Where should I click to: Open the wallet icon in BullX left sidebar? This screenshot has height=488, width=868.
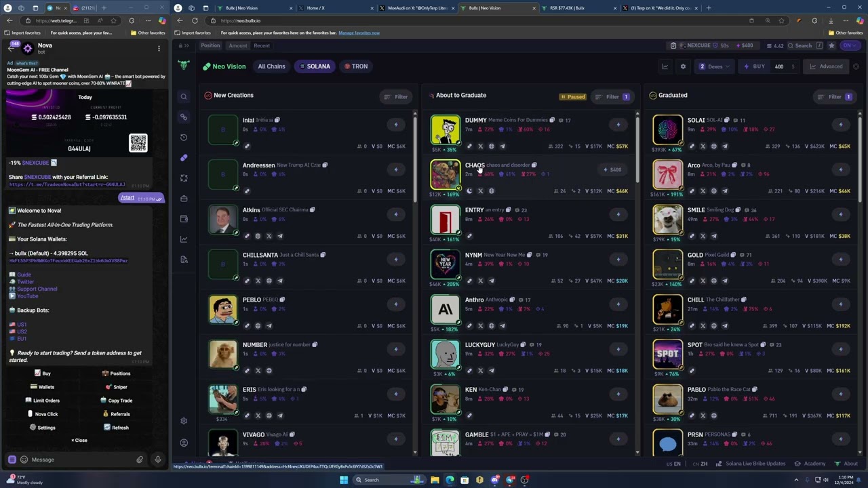tap(184, 219)
